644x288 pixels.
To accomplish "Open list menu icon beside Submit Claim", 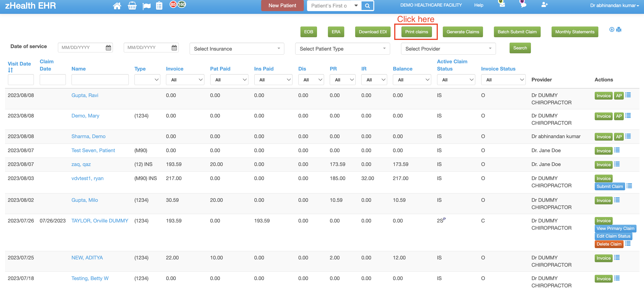I will 629,186.
